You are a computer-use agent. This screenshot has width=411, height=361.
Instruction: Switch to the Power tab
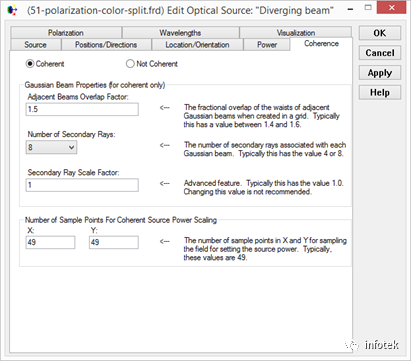click(x=267, y=45)
